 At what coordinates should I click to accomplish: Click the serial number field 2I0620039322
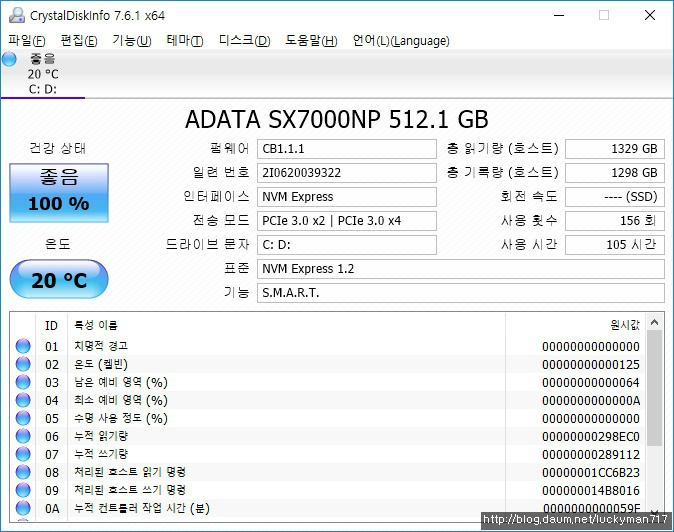[347, 173]
